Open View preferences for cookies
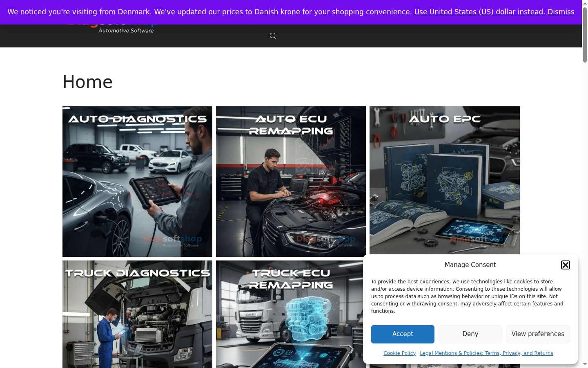This screenshot has height=368, width=588. pyautogui.click(x=538, y=334)
